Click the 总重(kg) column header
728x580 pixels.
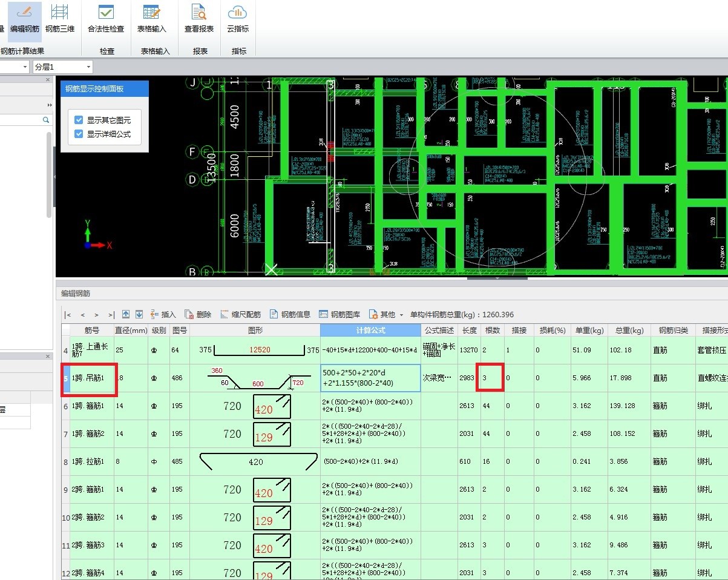click(x=629, y=330)
